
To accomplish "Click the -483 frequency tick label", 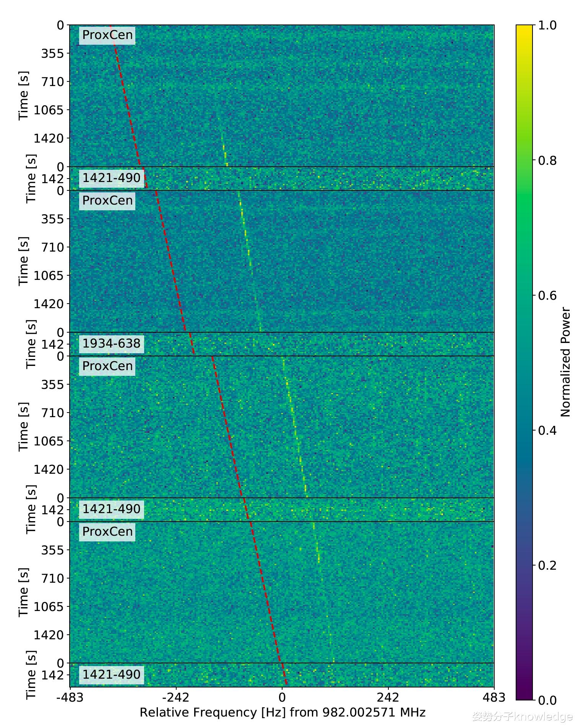I will [70, 697].
